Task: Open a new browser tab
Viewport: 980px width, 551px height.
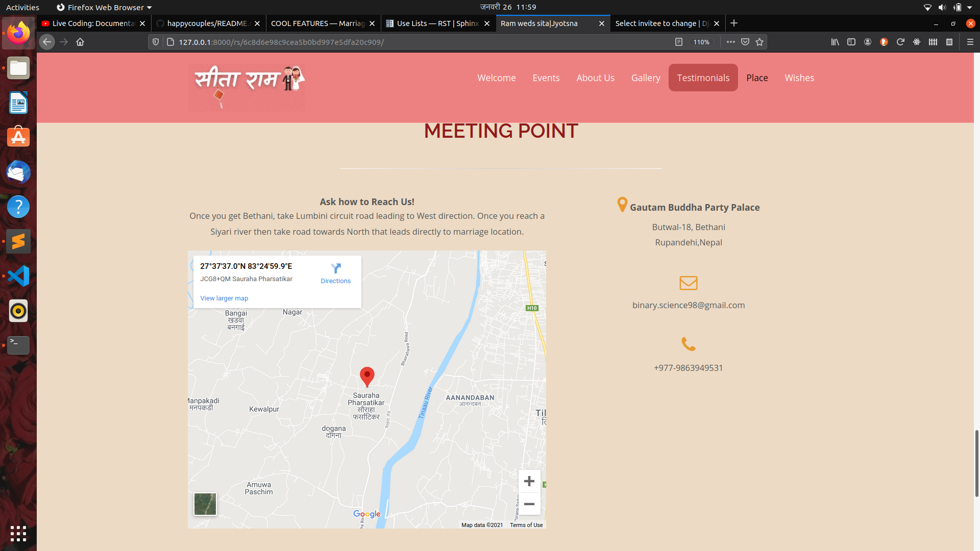Action: tap(734, 23)
